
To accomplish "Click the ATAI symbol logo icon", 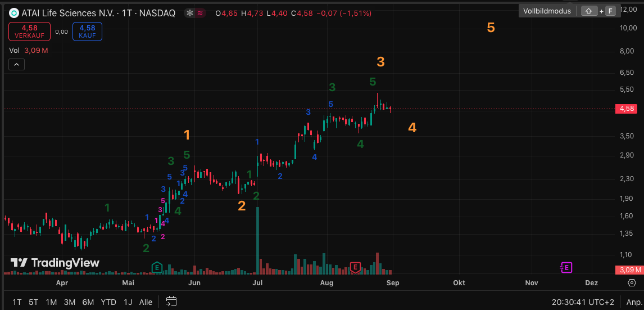I will (x=14, y=13).
